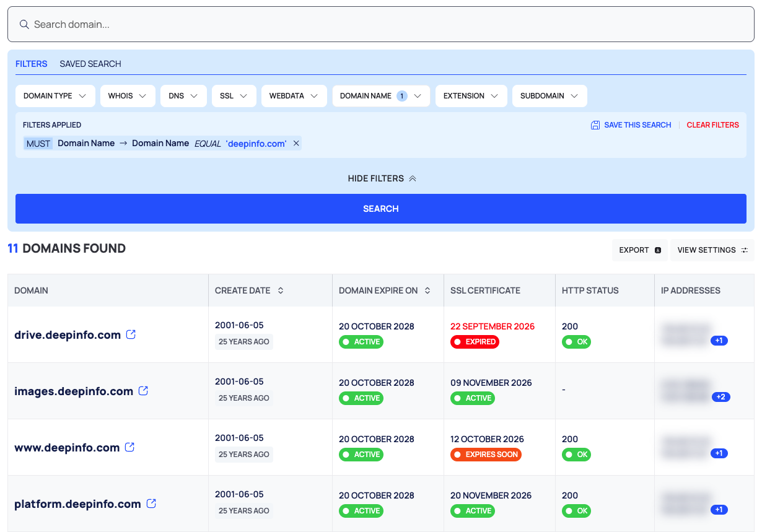Open images.deepinfo.com domain link
The height and width of the screenshot is (532, 762).
pyautogui.click(x=74, y=391)
